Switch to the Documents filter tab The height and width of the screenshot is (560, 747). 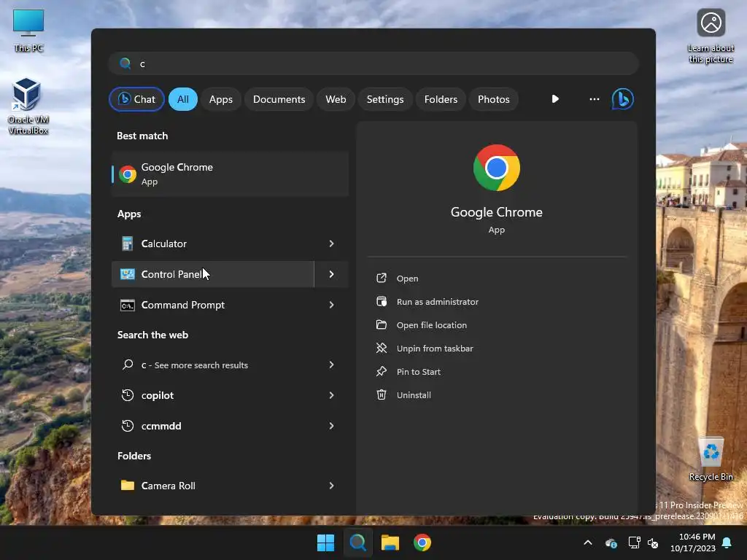click(279, 99)
